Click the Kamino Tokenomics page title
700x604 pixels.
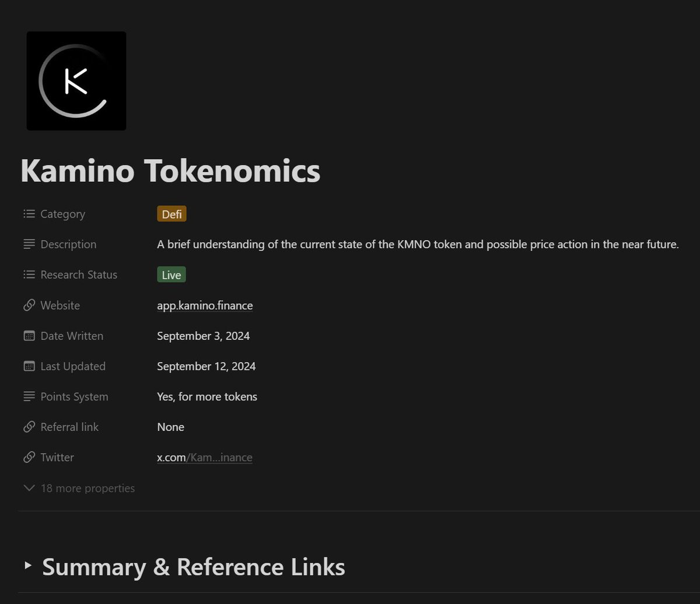[x=170, y=171]
